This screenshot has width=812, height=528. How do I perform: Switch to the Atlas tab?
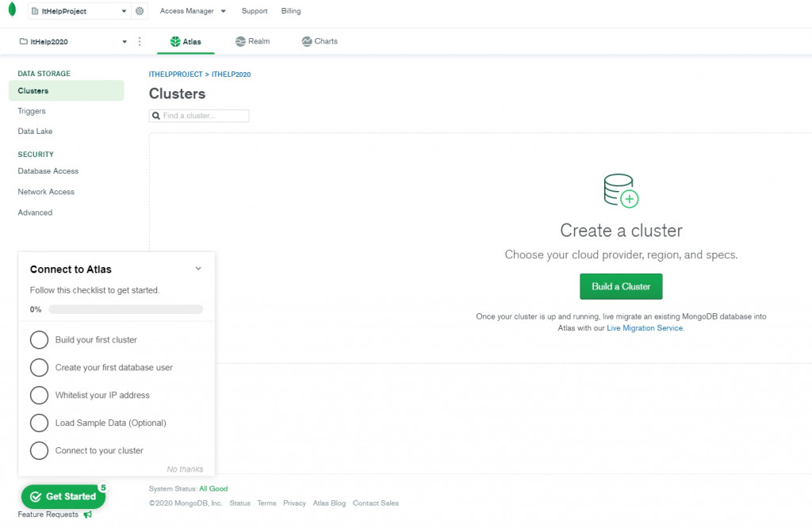[186, 41]
